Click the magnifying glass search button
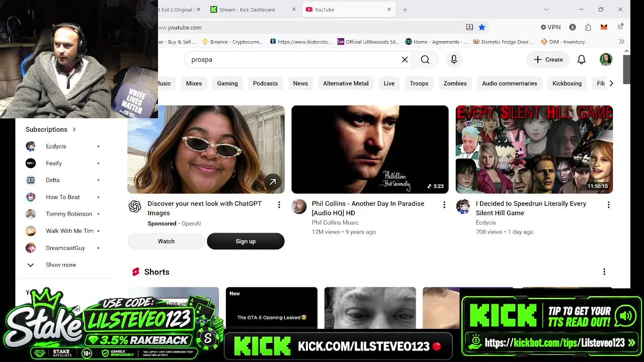The width and height of the screenshot is (644, 362). [425, 60]
